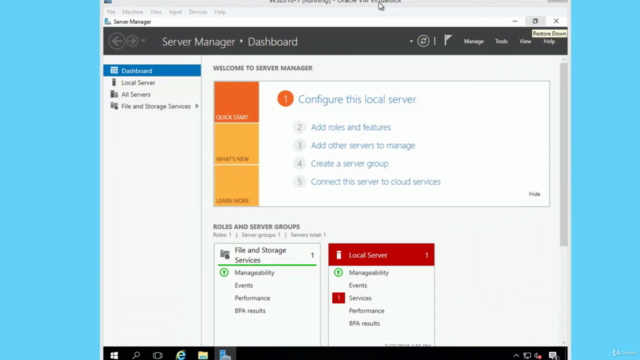Click the orange step 1 circle
640x360 pixels.
tap(285, 99)
